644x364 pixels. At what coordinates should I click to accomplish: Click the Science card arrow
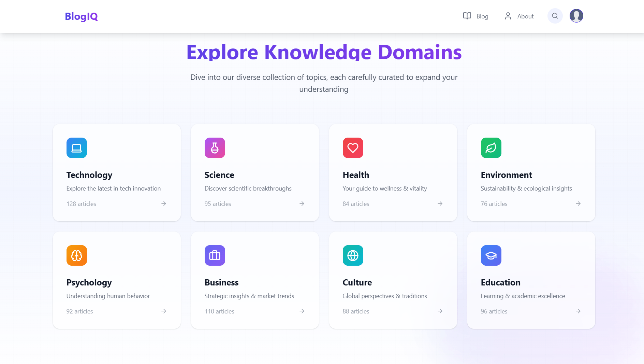[x=302, y=204]
